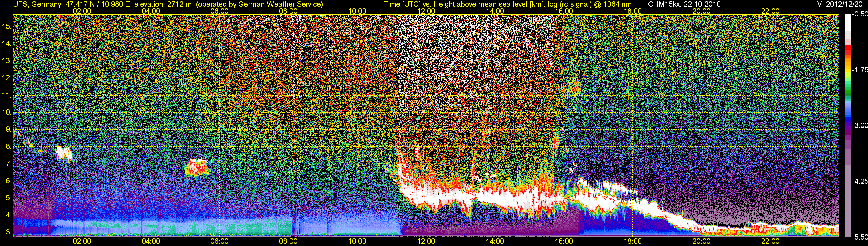Click the 'elevation: 2712 m' text
The image size is (868, 246).
point(163,4)
